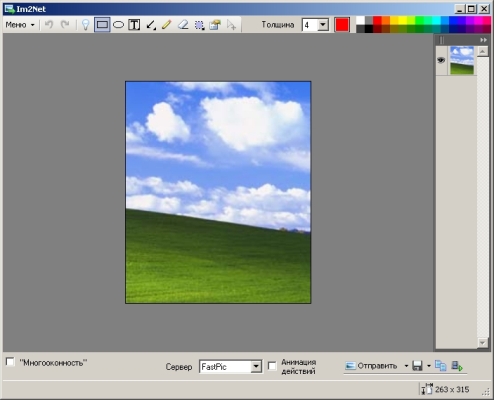The width and height of the screenshot is (494, 400).
Task: Collapse the layers side panel arrows
Action: pos(483,40)
